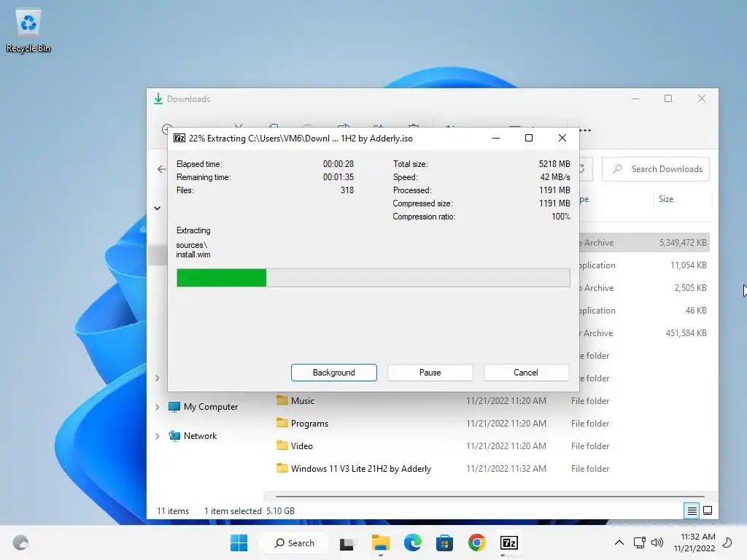This screenshot has width=747, height=560.
Task: Click the volume tray icon
Action: [x=657, y=542]
